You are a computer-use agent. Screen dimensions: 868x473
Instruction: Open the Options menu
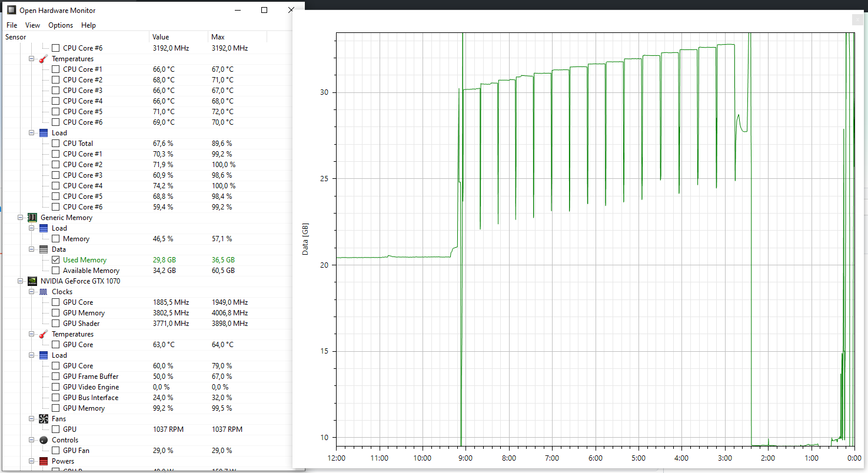click(x=61, y=25)
